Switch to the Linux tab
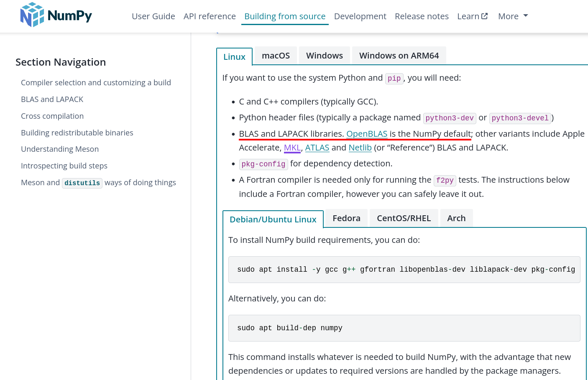 (234, 57)
